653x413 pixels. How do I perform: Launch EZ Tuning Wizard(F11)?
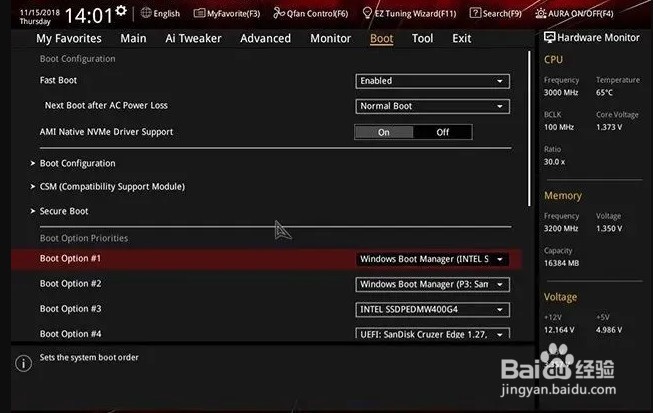(409, 13)
